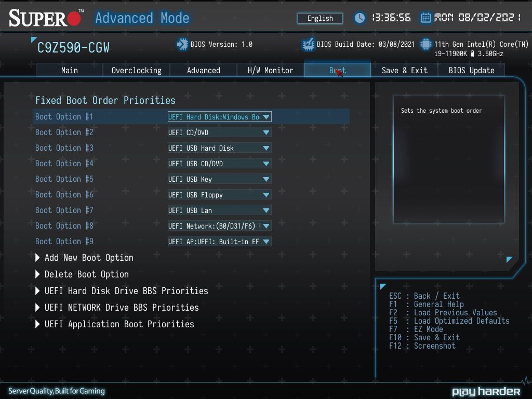Click the calendar icon beside the date
The width and height of the screenshot is (532, 399).
click(x=425, y=18)
